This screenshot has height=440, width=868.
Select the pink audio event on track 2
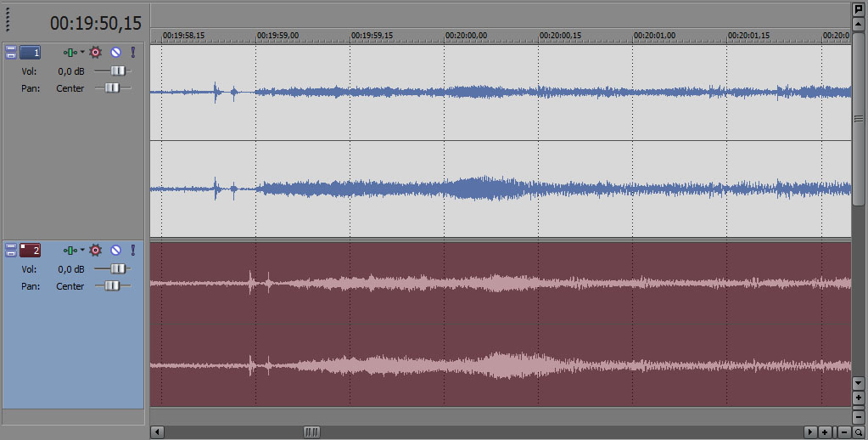click(501, 324)
